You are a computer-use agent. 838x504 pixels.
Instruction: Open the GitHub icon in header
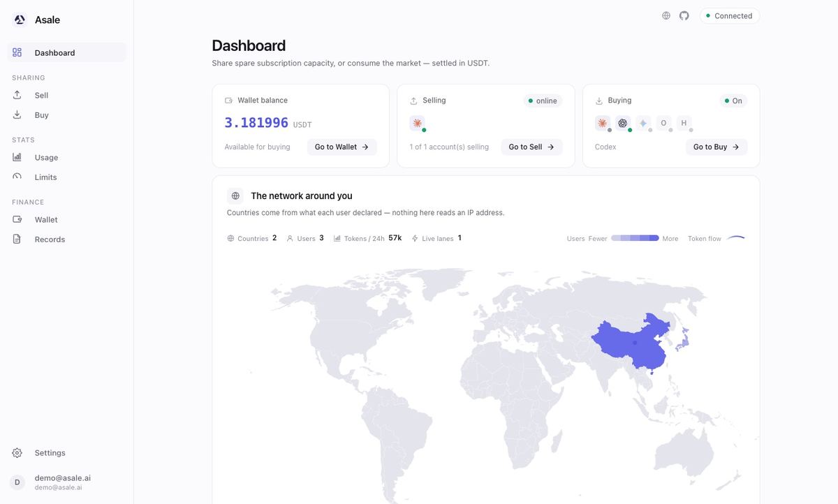pyautogui.click(x=684, y=15)
